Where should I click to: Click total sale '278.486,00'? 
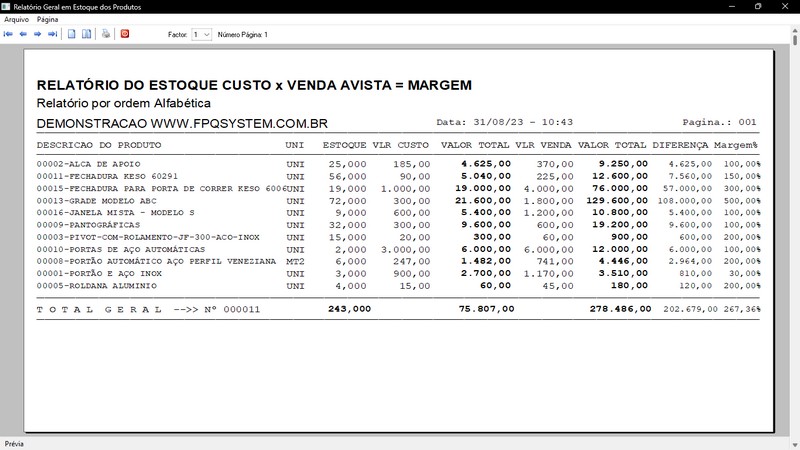click(620, 309)
